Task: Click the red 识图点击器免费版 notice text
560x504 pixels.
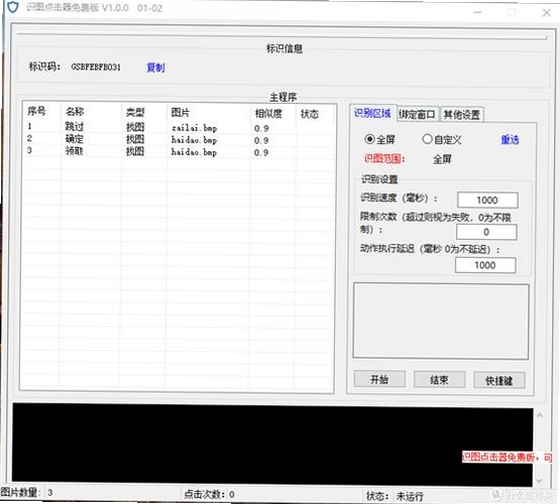Action: click(x=507, y=457)
